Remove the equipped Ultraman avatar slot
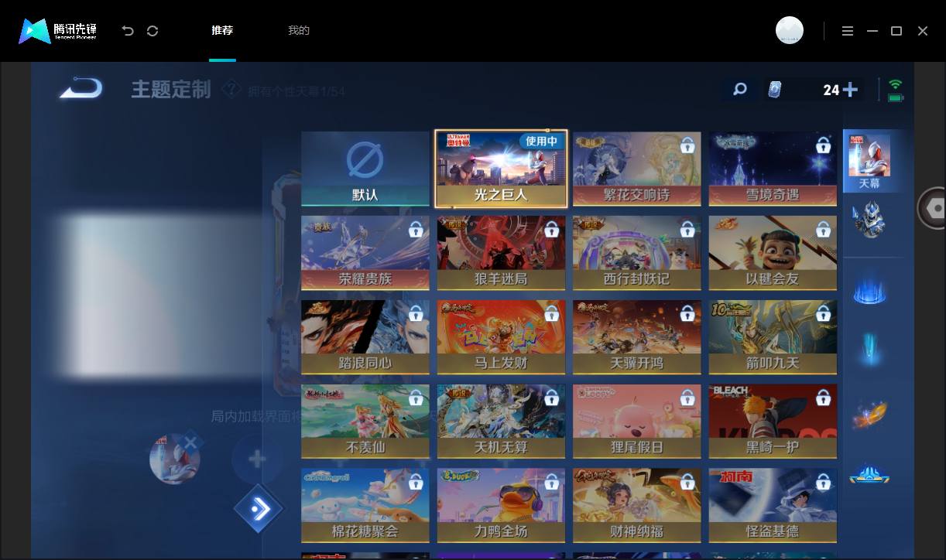The height and width of the screenshot is (560, 946). pos(190,443)
